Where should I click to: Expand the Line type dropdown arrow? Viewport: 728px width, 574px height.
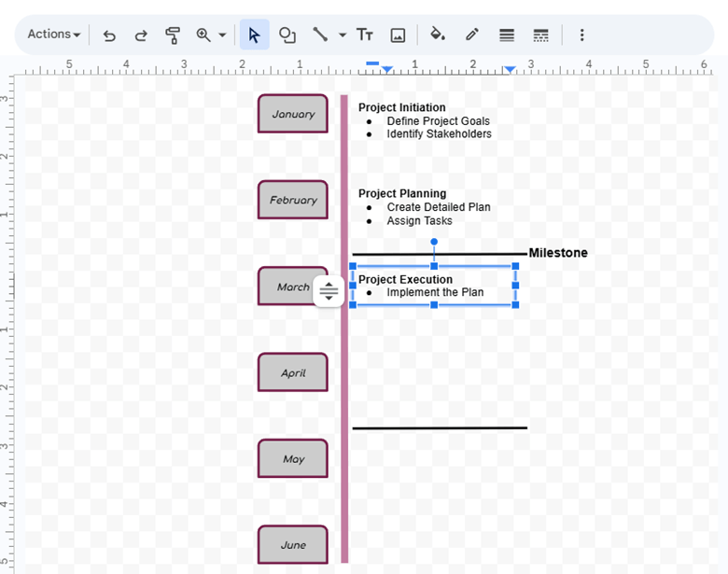pos(342,35)
